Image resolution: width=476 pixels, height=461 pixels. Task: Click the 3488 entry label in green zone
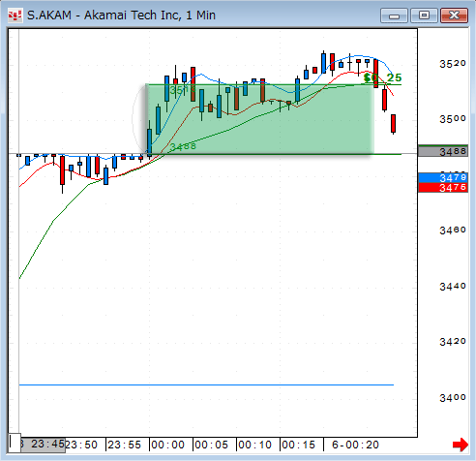(x=183, y=146)
